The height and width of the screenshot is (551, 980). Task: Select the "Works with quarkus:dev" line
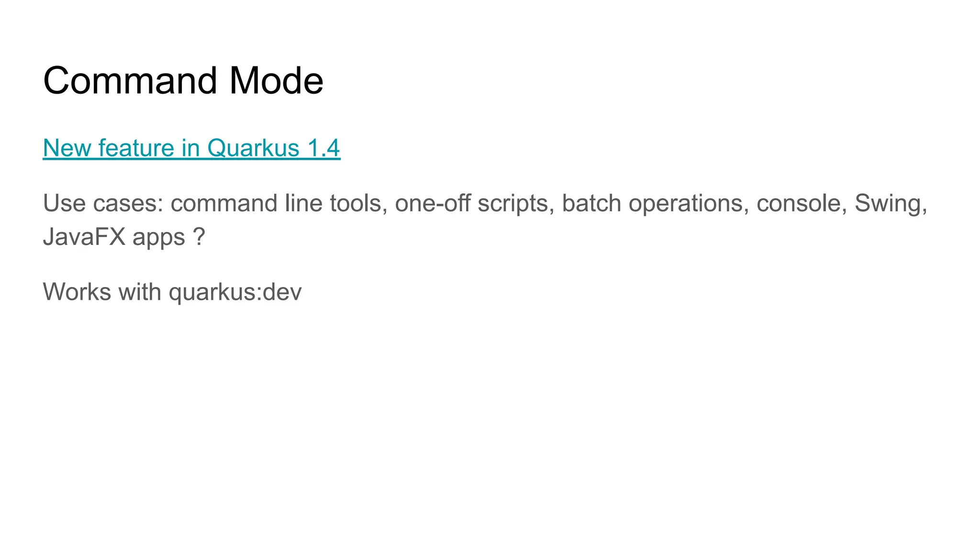click(172, 291)
